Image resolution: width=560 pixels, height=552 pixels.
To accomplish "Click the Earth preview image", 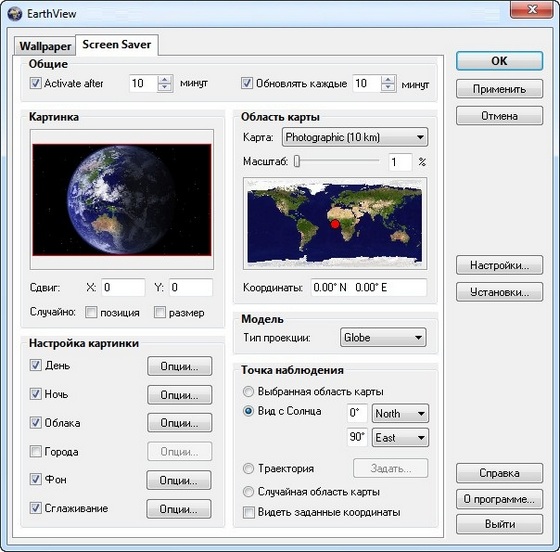I will click(x=122, y=200).
